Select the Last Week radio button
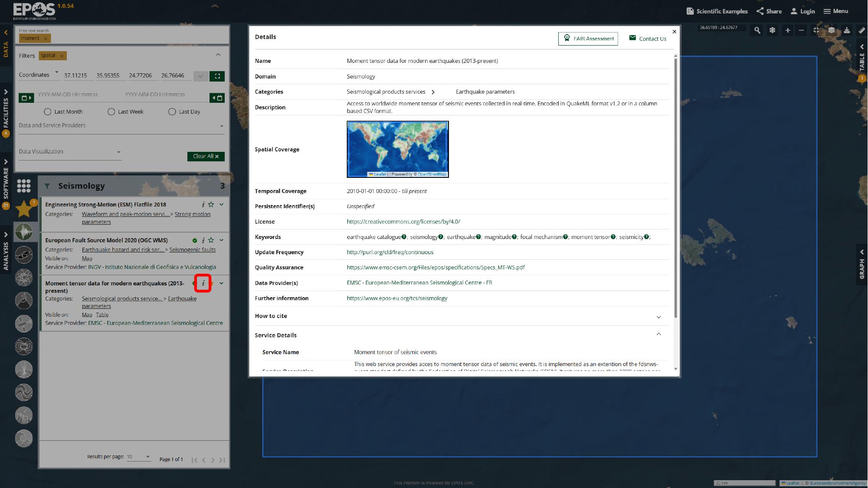 (111, 111)
